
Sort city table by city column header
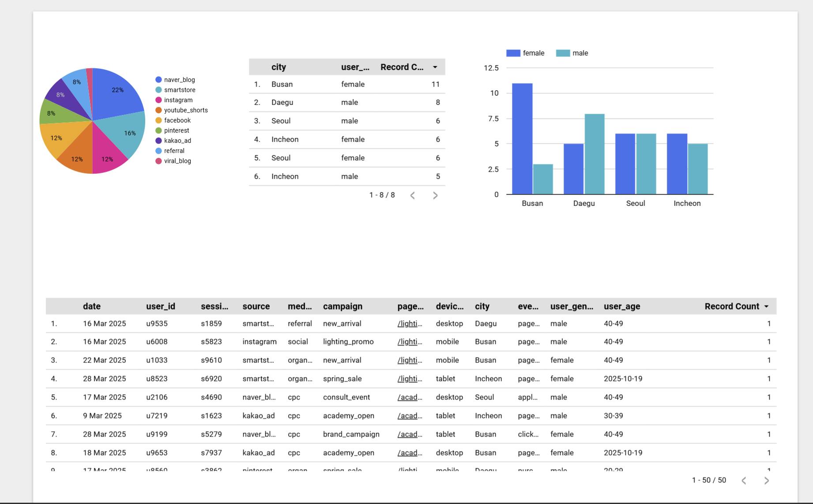pyautogui.click(x=279, y=67)
